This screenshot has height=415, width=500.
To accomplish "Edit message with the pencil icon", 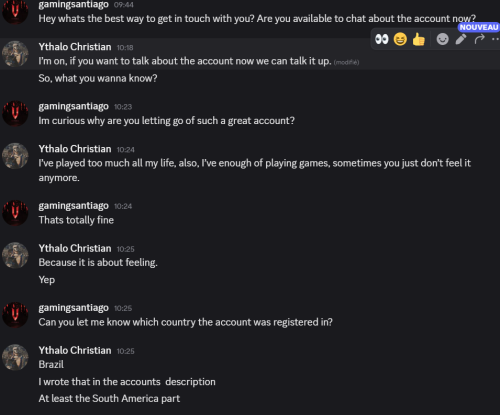I will [x=461, y=39].
